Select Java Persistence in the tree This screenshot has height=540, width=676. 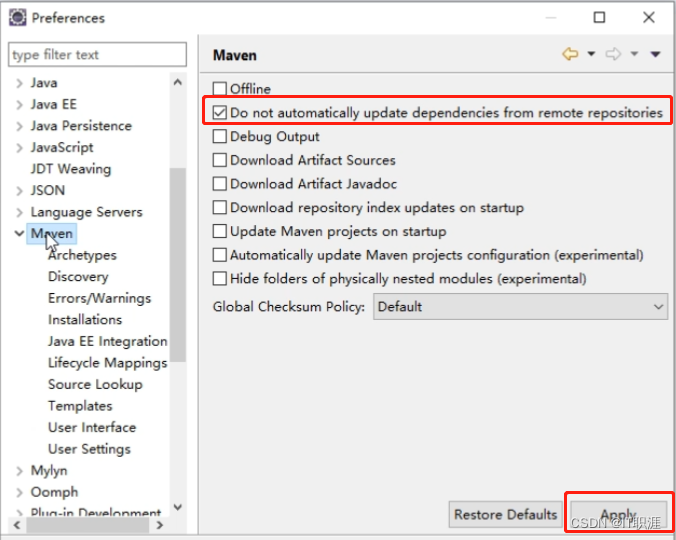coord(81,126)
